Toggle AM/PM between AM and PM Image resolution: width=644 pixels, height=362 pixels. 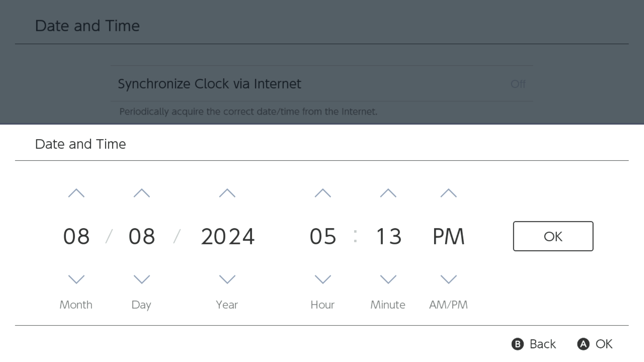coord(448,236)
